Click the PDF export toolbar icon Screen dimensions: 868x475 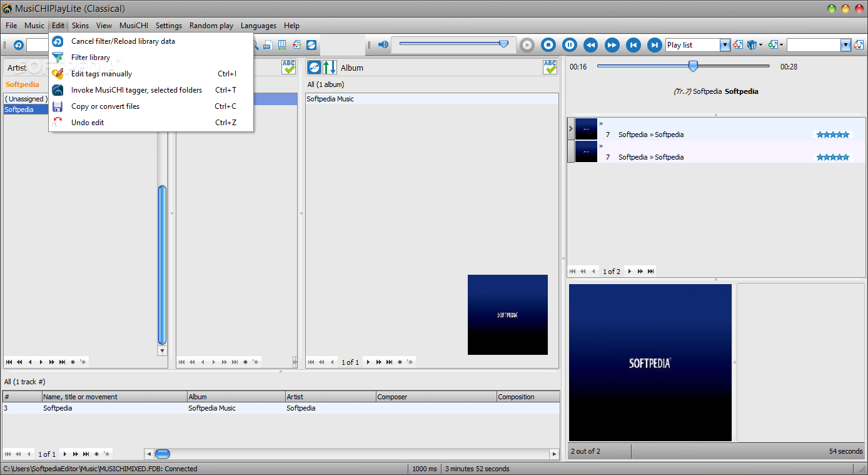point(268,45)
